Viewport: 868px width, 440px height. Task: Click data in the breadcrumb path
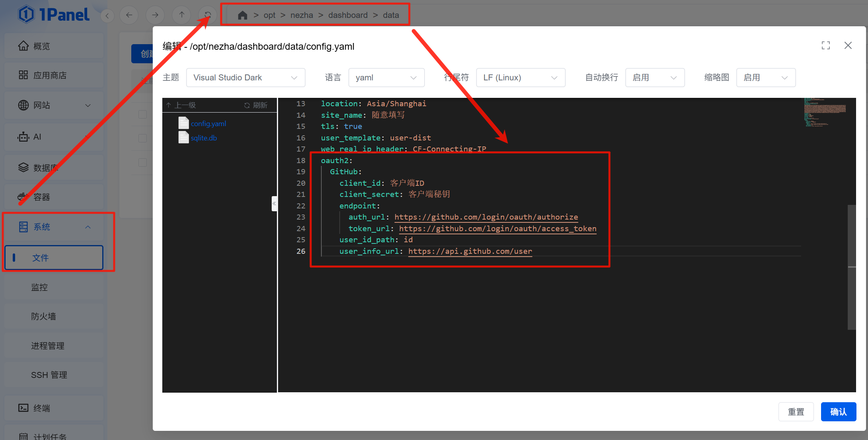391,15
